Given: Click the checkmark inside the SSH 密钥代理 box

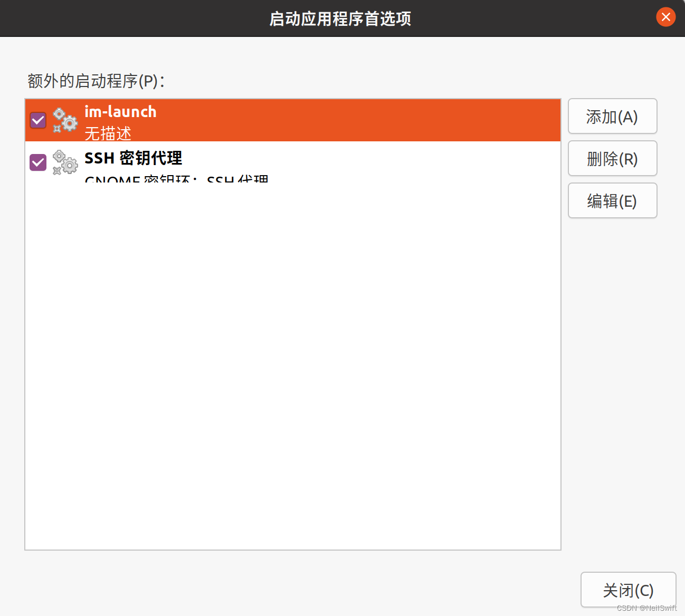Looking at the screenshot, I should pos(37,162).
